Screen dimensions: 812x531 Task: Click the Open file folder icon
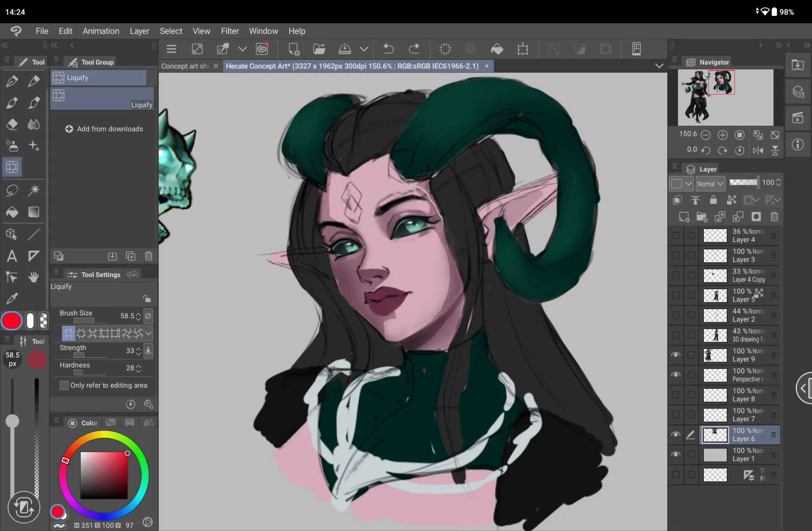319,49
